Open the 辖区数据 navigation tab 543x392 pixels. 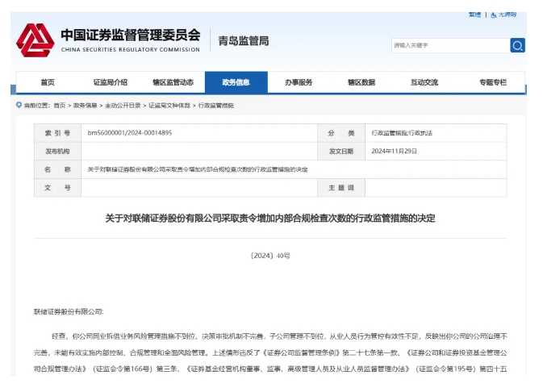tap(361, 82)
